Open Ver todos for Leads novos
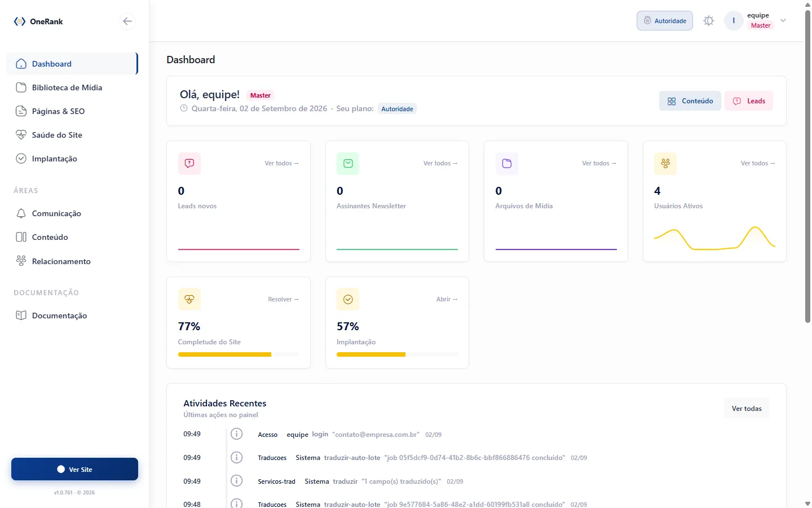812x508 pixels. [282, 163]
